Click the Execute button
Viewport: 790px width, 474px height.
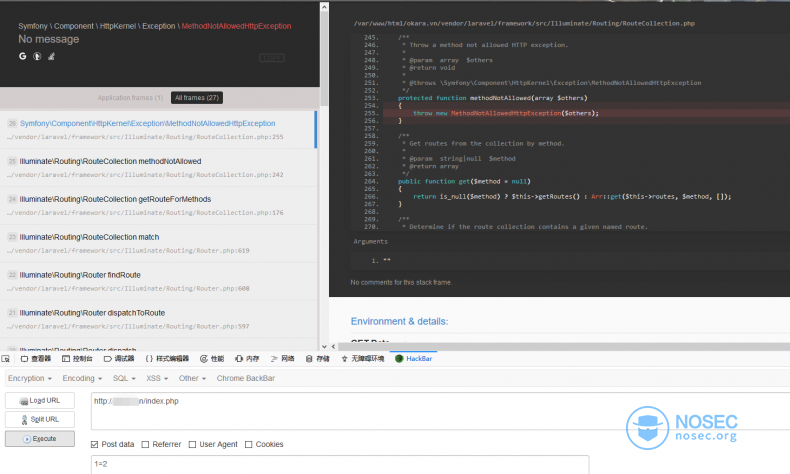(40, 439)
